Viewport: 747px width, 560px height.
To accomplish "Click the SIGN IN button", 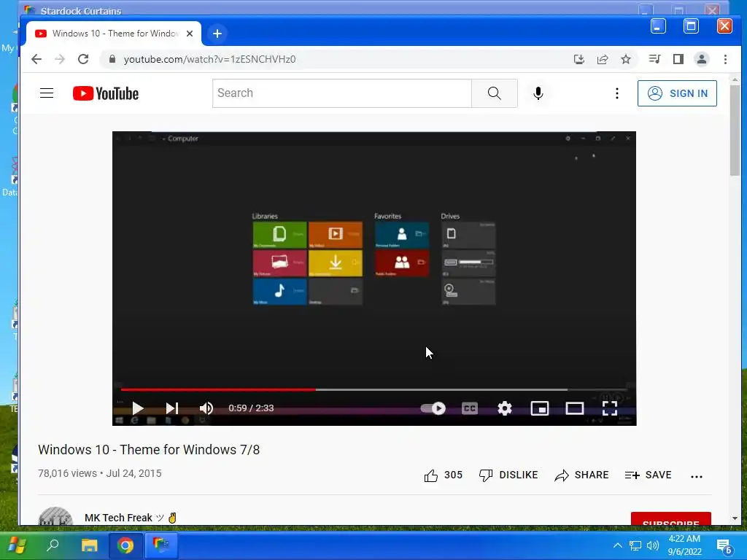I will coord(677,93).
